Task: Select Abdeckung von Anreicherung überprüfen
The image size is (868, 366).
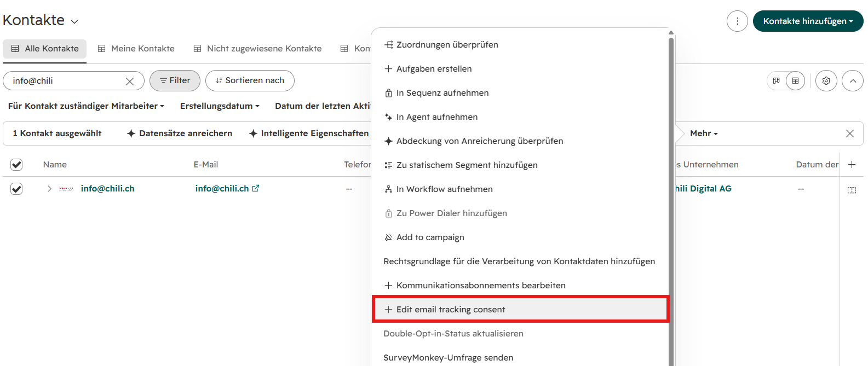Action: click(x=520, y=141)
